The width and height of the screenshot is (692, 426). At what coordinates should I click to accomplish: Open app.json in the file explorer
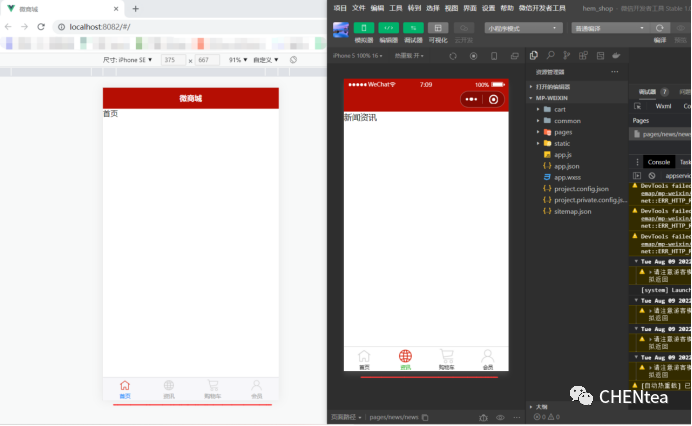(566, 165)
